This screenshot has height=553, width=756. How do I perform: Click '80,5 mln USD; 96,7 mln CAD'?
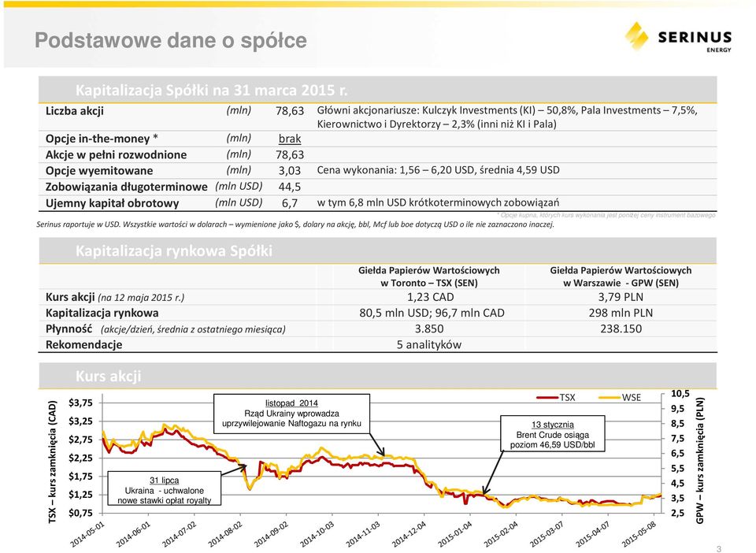[432, 313]
